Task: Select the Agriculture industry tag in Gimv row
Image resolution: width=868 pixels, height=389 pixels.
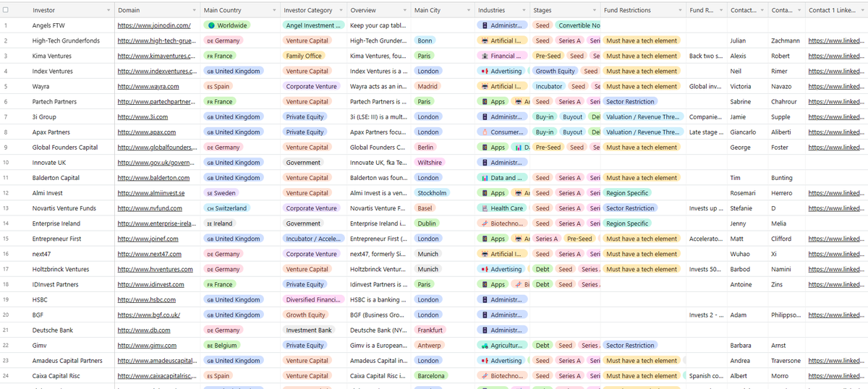Action: pos(502,346)
